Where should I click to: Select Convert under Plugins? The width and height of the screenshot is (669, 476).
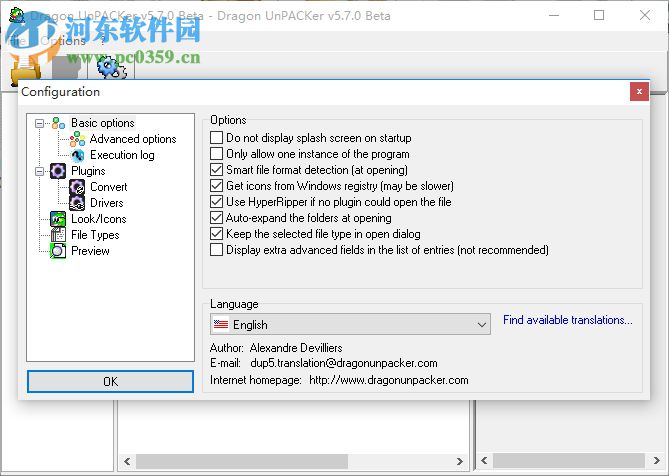pyautogui.click(x=108, y=187)
